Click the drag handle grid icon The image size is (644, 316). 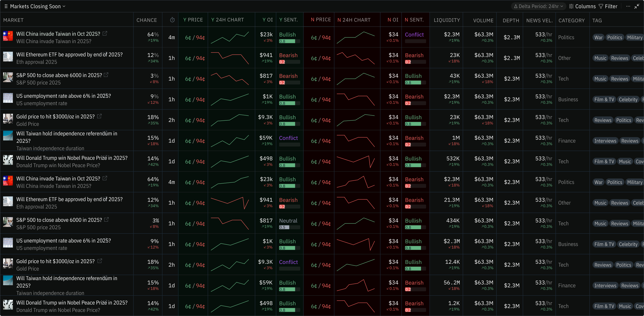coord(6,6)
